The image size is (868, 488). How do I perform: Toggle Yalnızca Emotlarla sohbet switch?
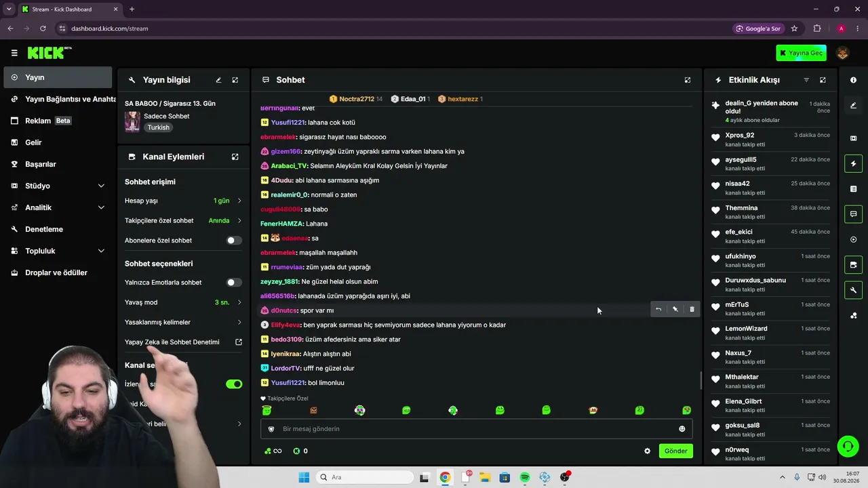234,282
